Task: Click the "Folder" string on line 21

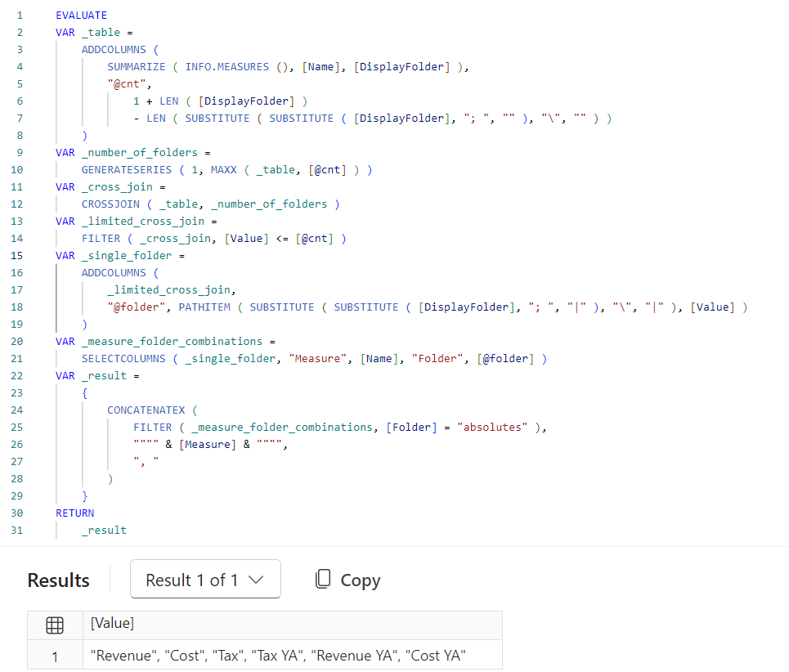Action: click(x=437, y=359)
